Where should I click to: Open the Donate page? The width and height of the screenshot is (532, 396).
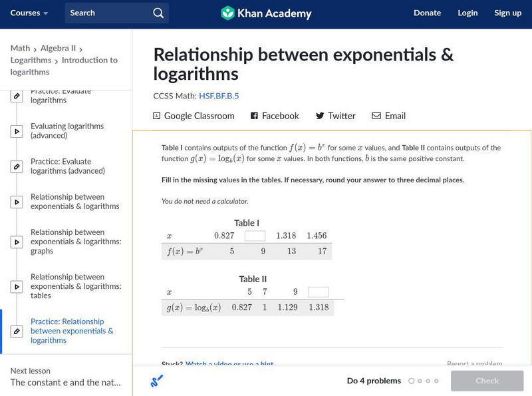[427, 13]
